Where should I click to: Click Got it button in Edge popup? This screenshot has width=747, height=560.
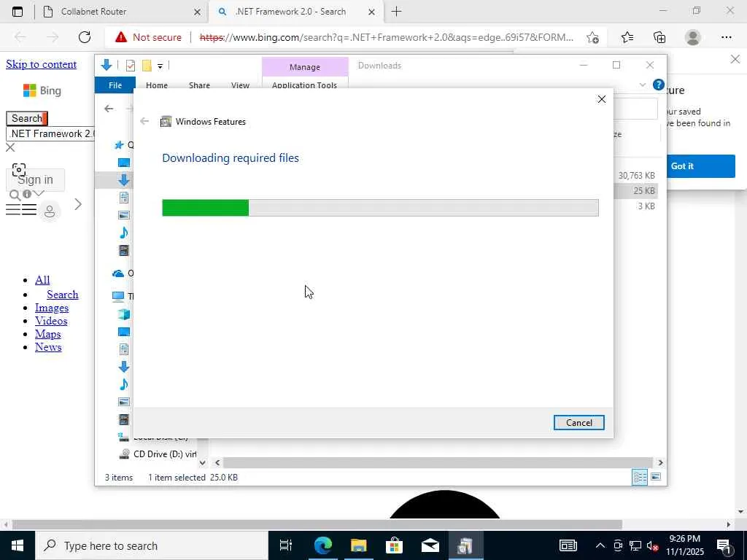(700, 166)
